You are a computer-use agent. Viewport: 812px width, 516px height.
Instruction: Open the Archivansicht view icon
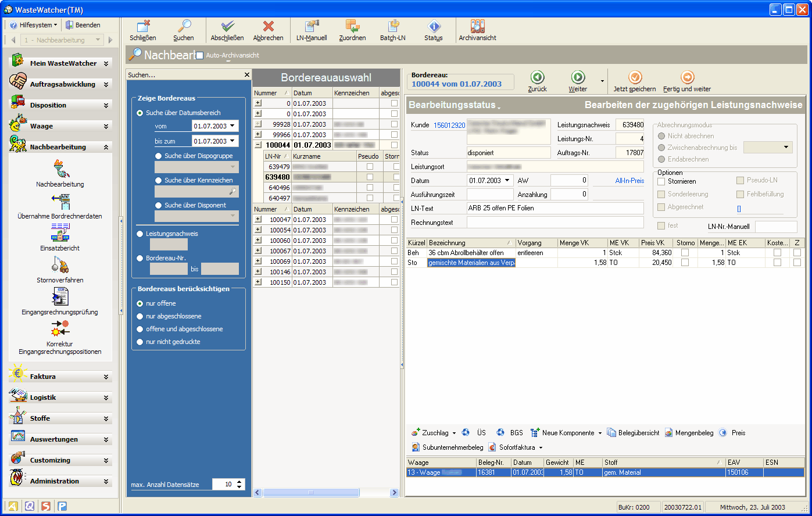tap(477, 27)
